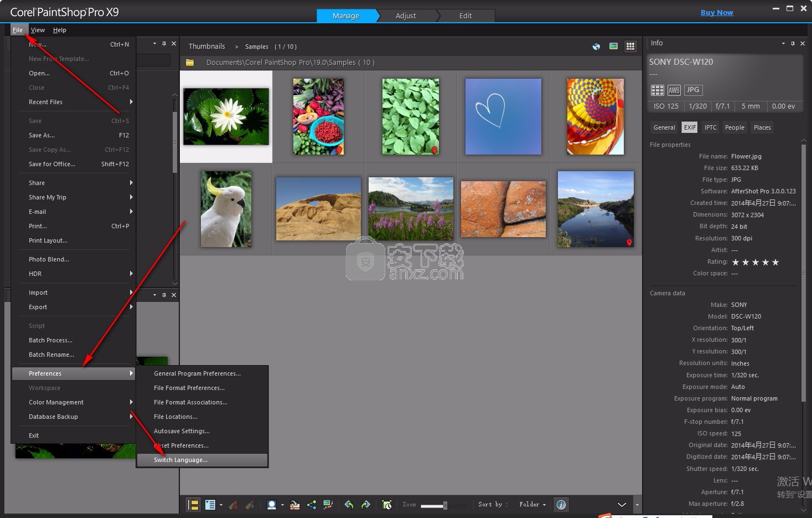Open the left navigation panel dropdown arrow

coord(154,43)
